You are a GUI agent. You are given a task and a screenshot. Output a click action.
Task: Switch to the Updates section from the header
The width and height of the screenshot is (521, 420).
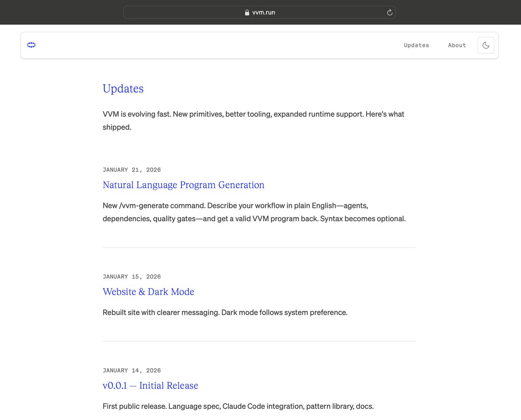coord(416,45)
